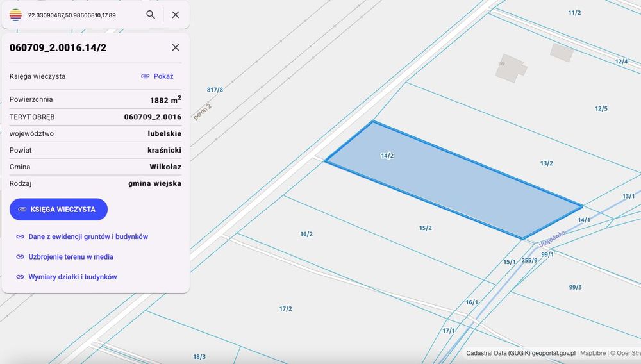
Task: Select parcel 17/1 on the map
Action: [x=449, y=331]
